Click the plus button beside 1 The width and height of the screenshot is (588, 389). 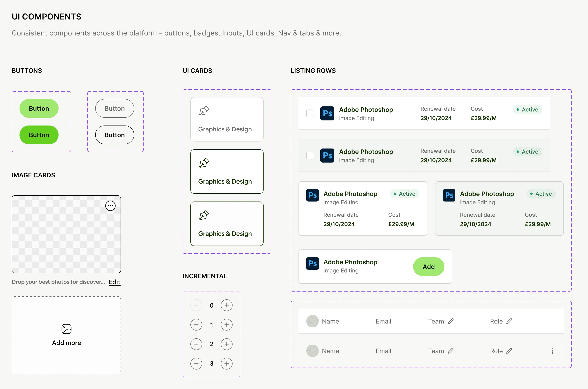pos(227,325)
